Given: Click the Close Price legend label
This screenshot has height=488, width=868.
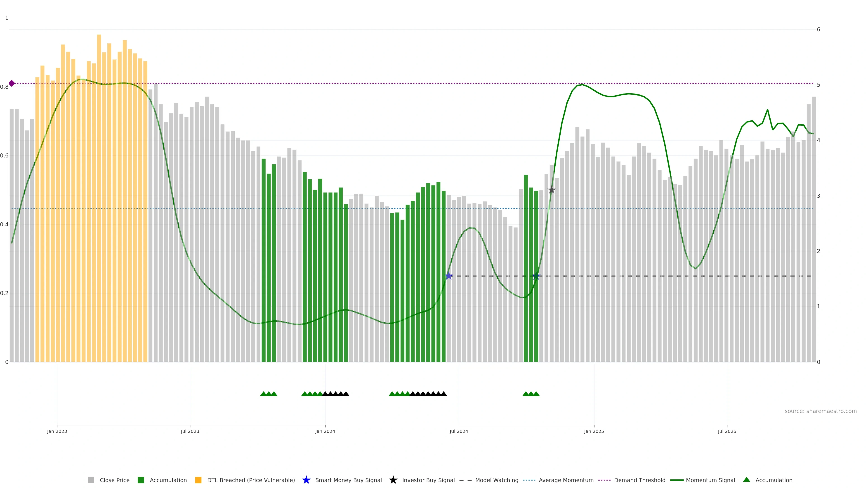Looking at the screenshot, I should (x=115, y=480).
